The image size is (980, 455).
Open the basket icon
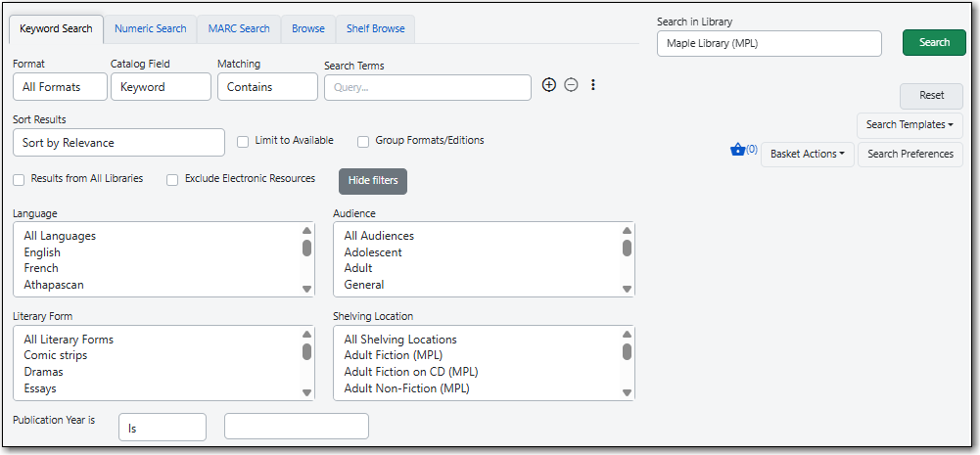pyautogui.click(x=737, y=150)
